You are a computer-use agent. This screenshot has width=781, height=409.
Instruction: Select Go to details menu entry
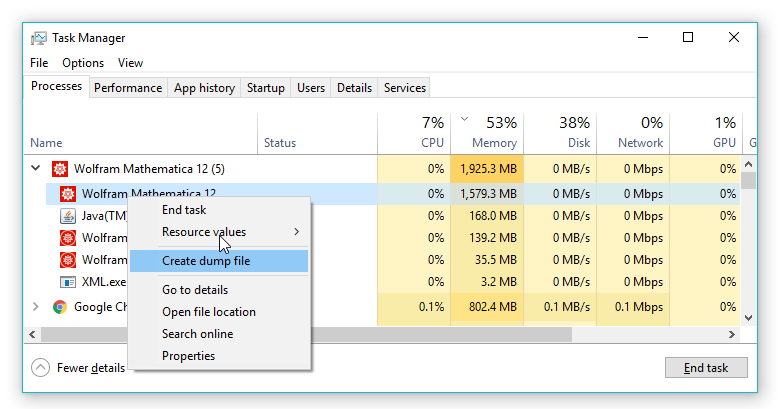click(219, 289)
